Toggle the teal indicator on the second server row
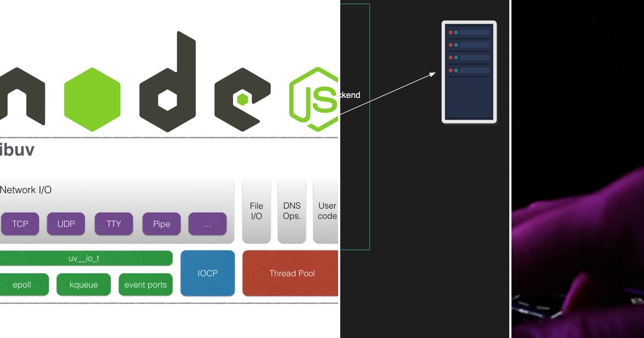This screenshot has height=338, width=644. [456, 45]
